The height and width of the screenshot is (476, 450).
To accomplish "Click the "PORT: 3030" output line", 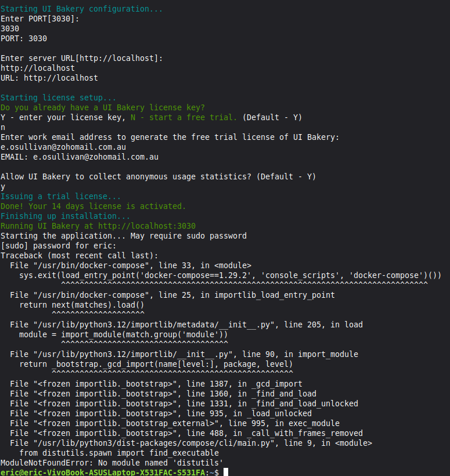I will pyautogui.click(x=24, y=38).
